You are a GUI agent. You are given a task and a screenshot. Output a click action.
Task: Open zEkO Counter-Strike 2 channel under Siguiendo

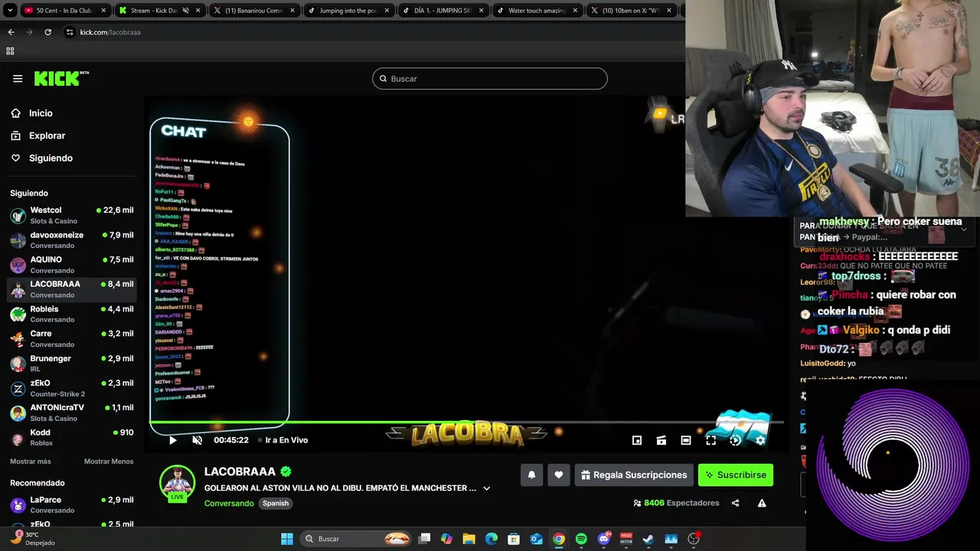[x=72, y=388]
